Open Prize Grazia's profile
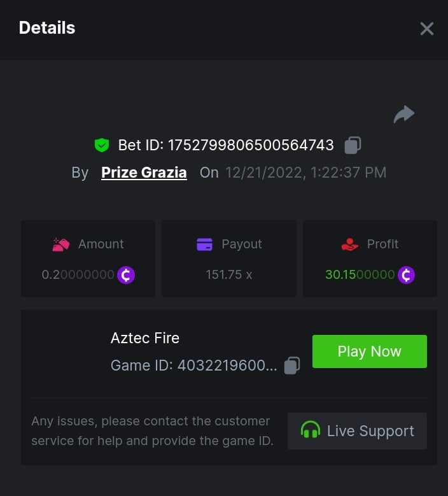The height and width of the screenshot is (496, 448). (x=144, y=173)
